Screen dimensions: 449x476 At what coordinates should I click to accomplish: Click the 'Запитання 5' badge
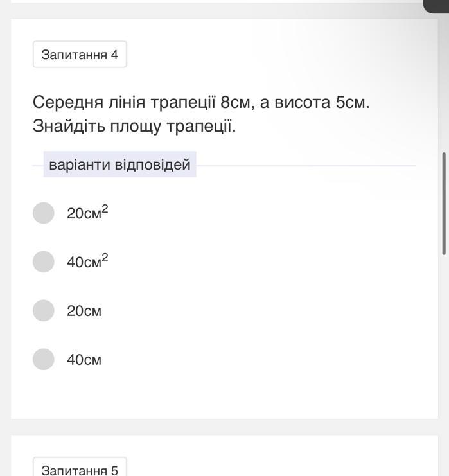coord(80,470)
